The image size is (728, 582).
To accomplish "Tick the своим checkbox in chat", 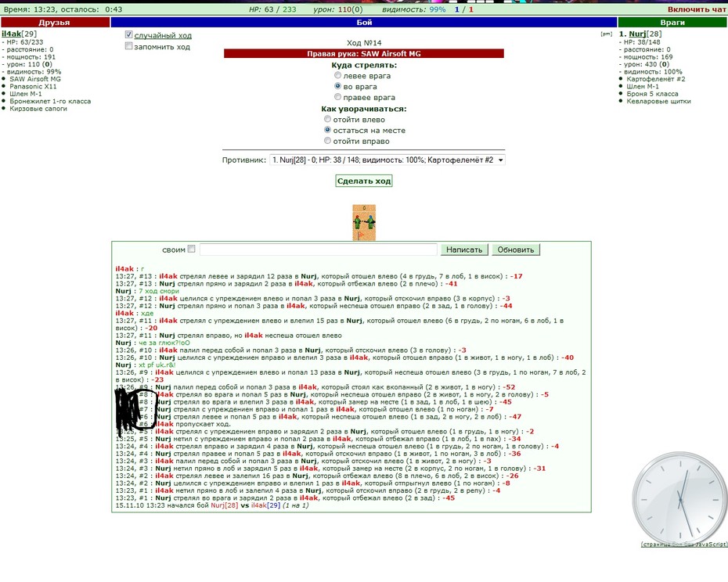I will pyautogui.click(x=191, y=250).
